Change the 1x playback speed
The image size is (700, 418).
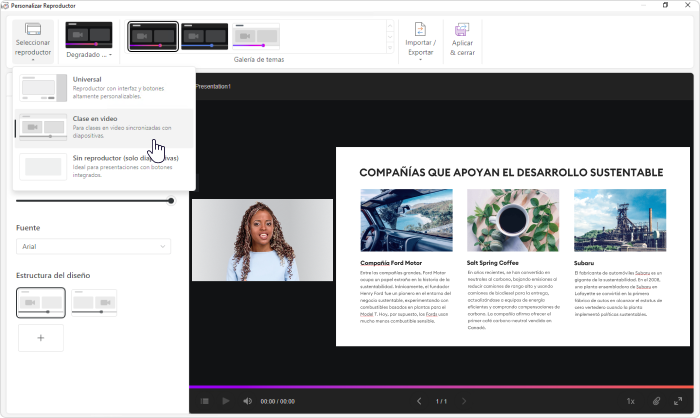click(630, 401)
